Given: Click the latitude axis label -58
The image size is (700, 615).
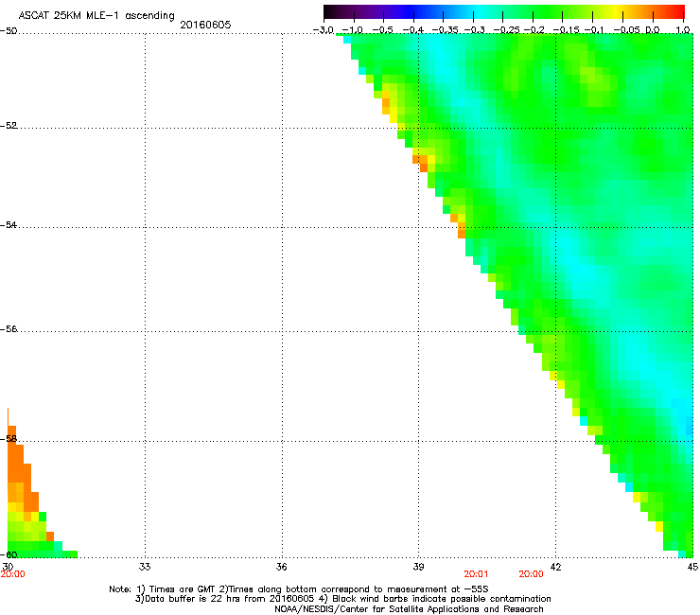Looking at the screenshot, I should pos(9,439).
